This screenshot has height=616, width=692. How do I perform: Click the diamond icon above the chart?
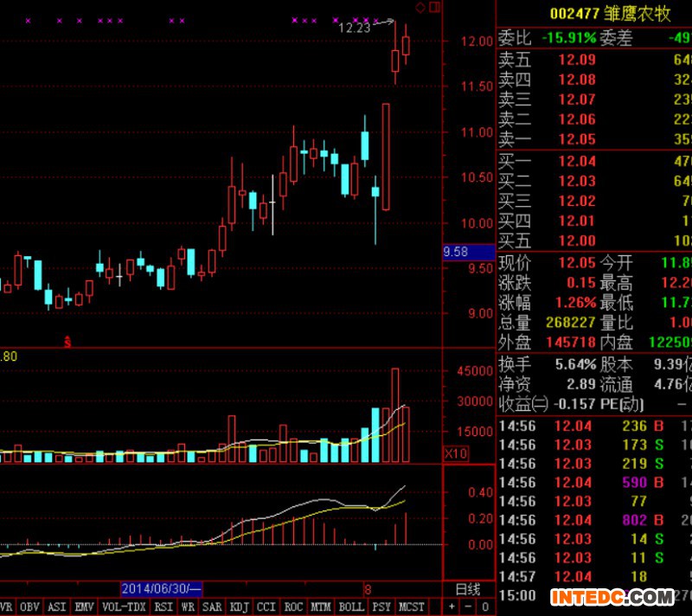(x=420, y=8)
